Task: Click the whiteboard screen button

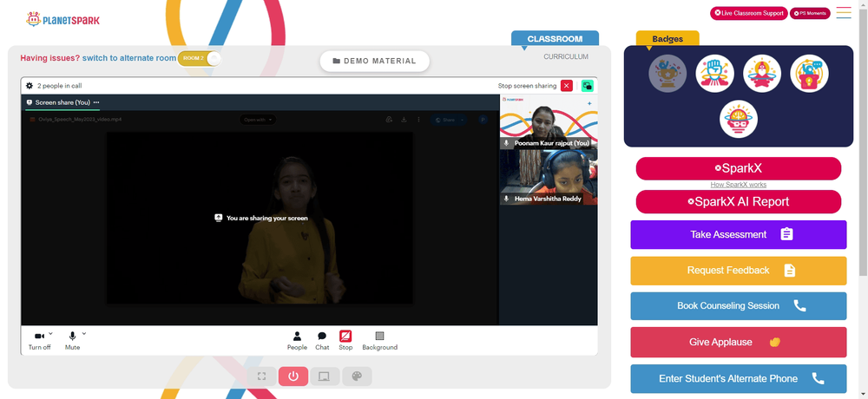Action: pyautogui.click(x=325, y=376)
